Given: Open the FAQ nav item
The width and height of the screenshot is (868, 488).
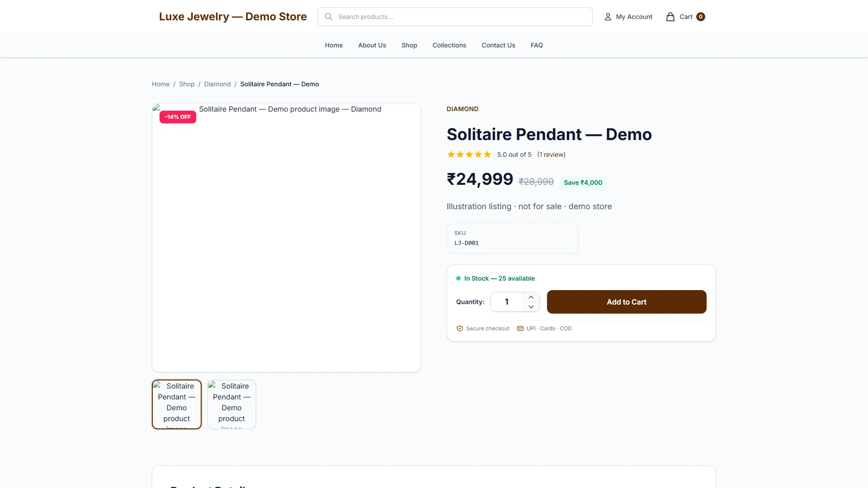Looking at the screenshot, I should [537, 45].
